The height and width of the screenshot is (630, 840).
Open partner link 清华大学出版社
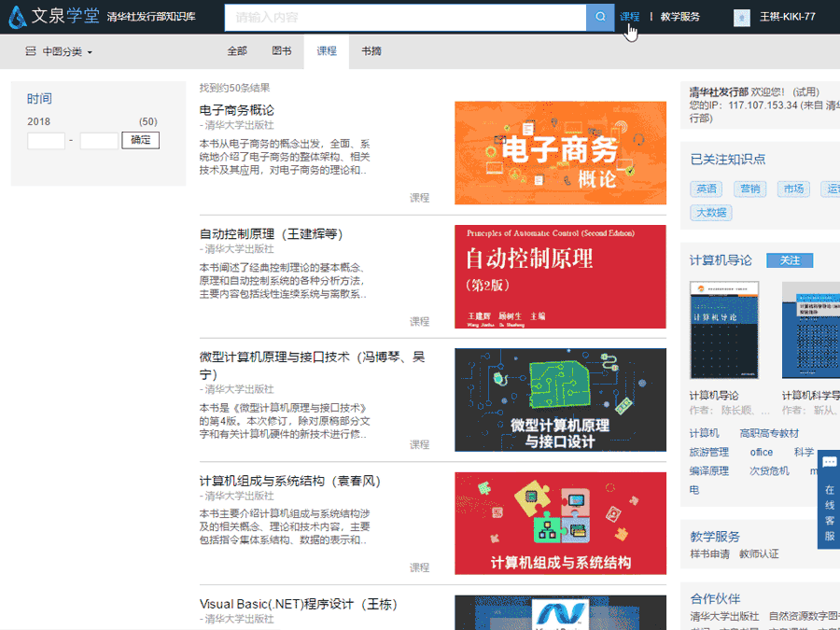[724, 616]
